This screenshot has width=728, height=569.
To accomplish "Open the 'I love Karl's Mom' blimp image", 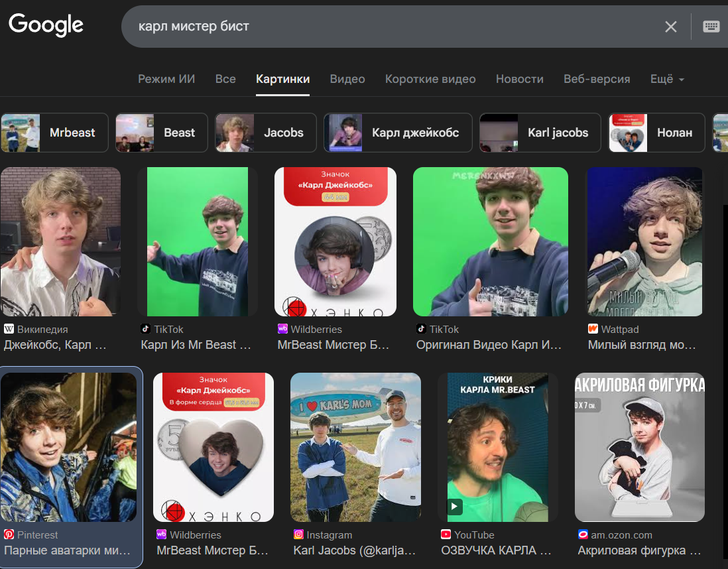I will (355, 447).
